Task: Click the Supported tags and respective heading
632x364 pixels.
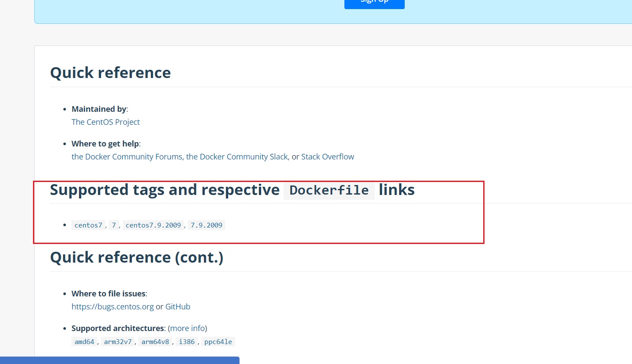Action: pos(165,190)
